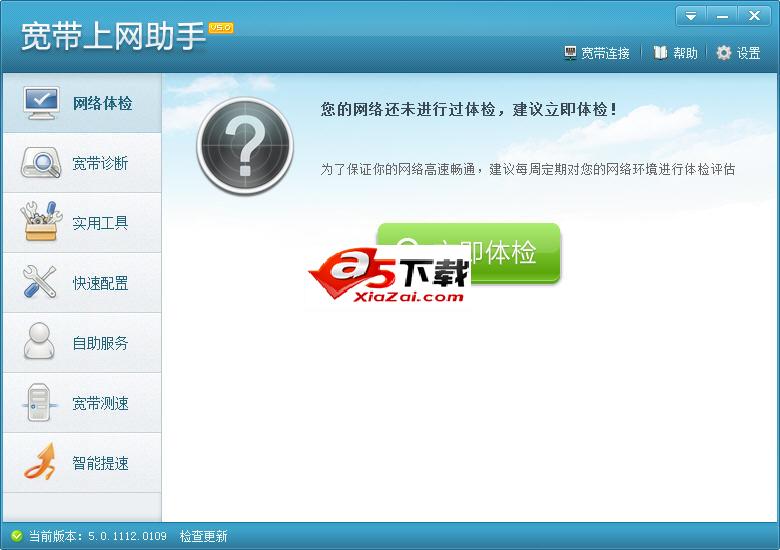
Task: Expand the title bar dropdown menu arrow
Action: tap(690, 16)
